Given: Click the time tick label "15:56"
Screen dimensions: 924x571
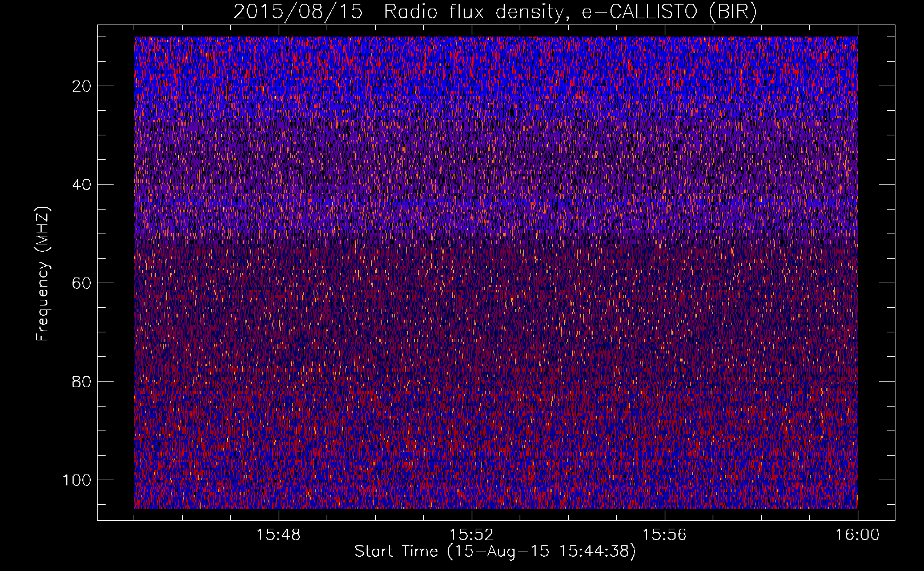Looking at the screenshot, I should point(665,535).
